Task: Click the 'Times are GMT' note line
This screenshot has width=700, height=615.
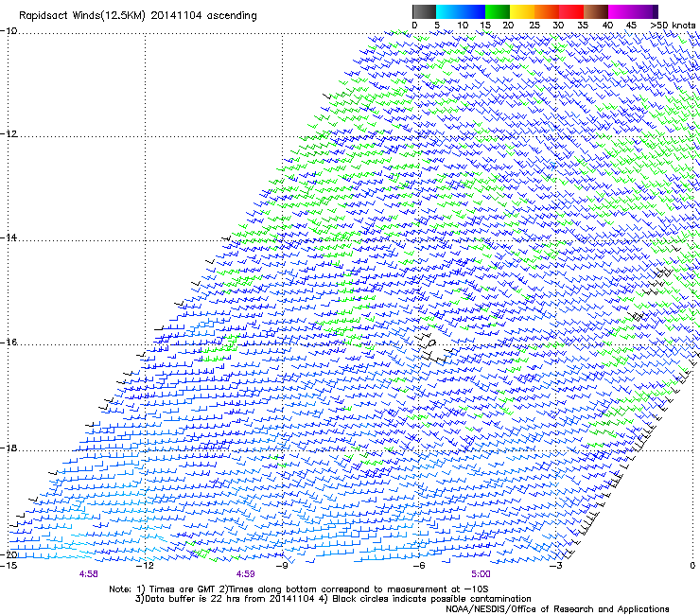Action: (x=299, y=589)
